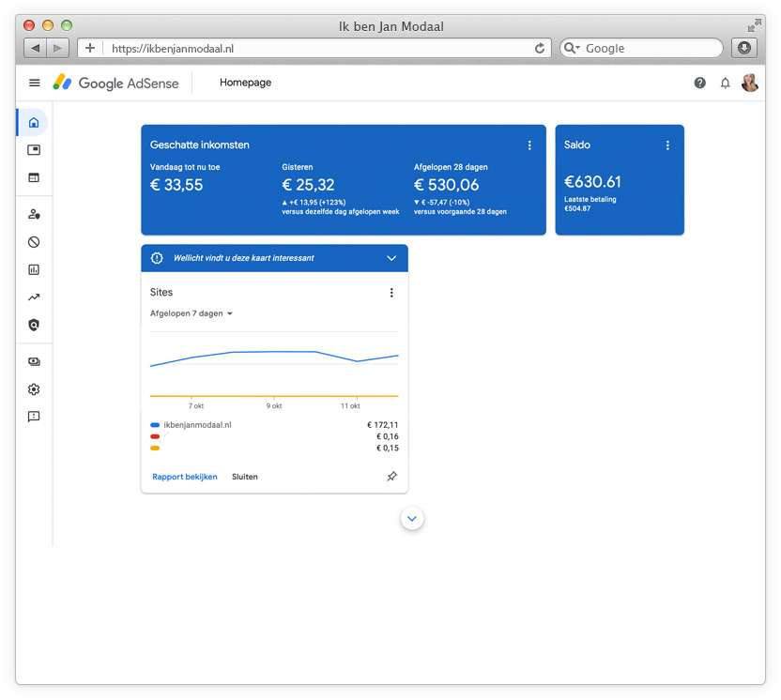
Task: Click the € 172,11 site earnings value
Action: click(x=383, y=425)
